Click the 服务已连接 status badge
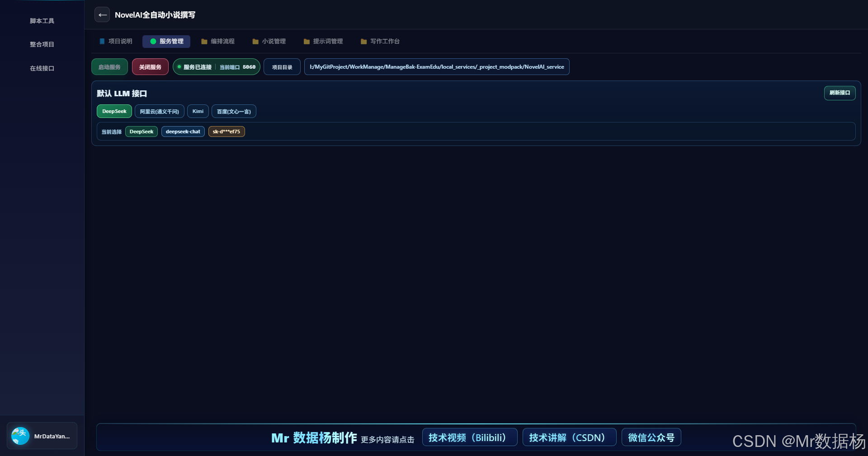 click(x=217, y=67)
